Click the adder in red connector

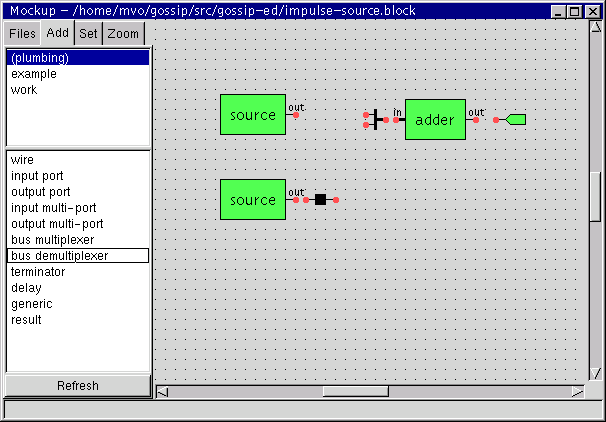pos(396,120)
